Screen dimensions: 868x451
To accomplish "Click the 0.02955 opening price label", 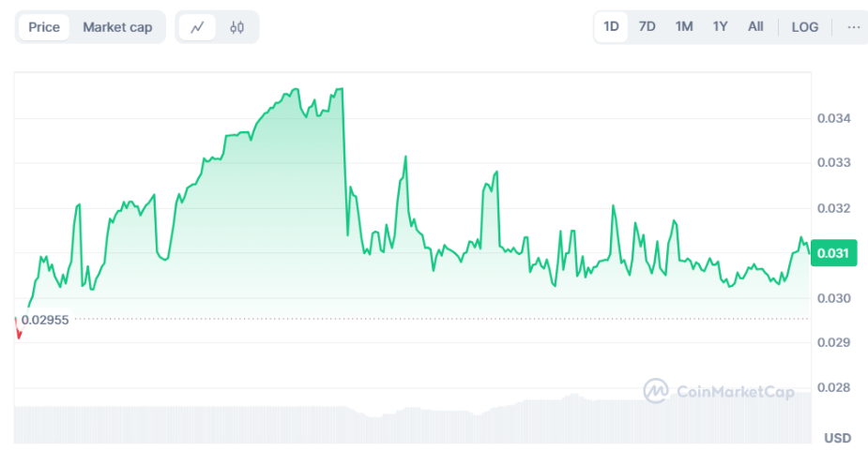I will tap(45, 319).
